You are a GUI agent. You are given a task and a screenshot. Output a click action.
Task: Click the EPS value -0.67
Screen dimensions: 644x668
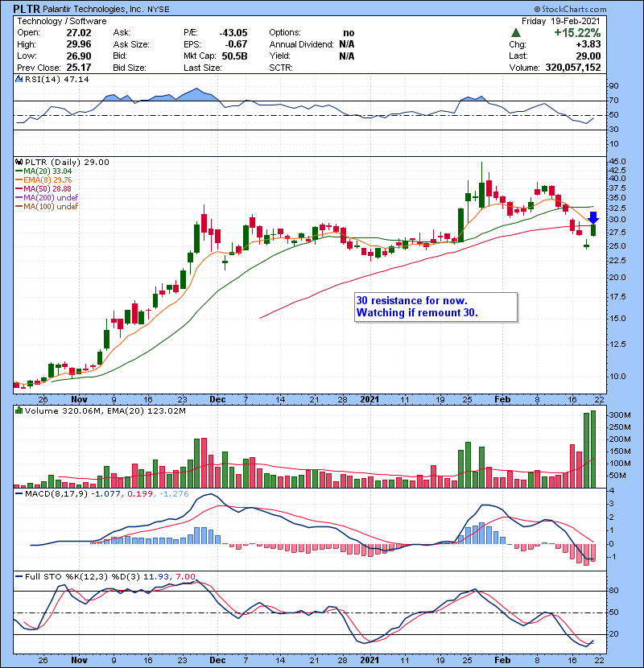pyautogui.click(x=237, y=44)
